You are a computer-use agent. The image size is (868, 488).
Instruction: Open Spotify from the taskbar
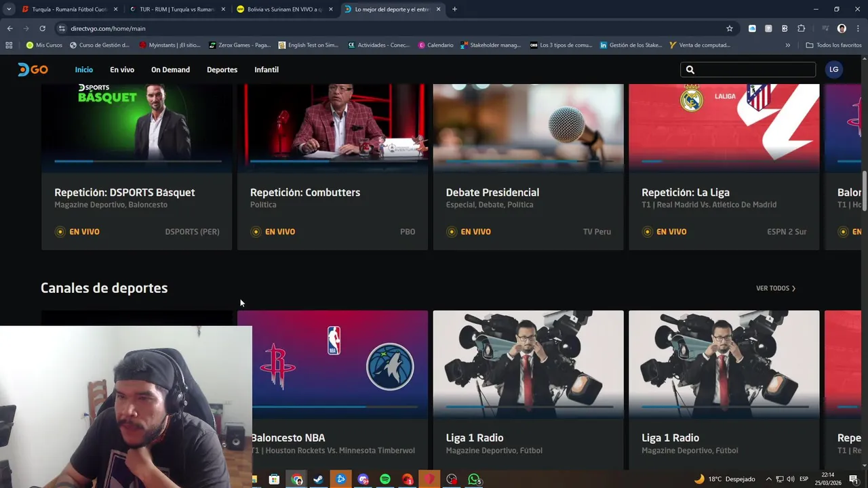[385, 479]
